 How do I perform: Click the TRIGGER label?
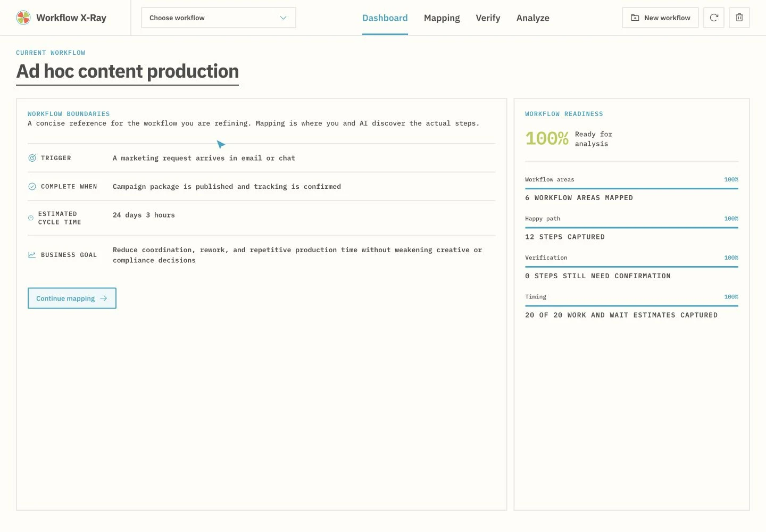click(x=56, y=158)
